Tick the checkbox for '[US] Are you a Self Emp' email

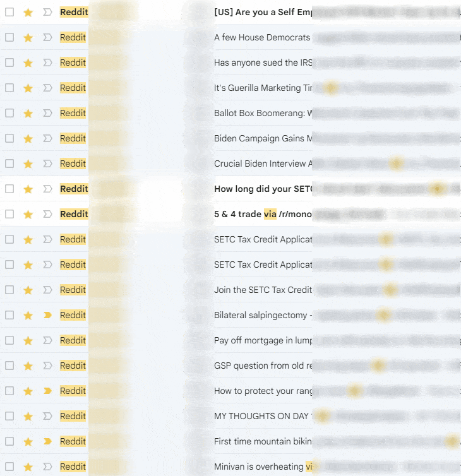(9, 12)
